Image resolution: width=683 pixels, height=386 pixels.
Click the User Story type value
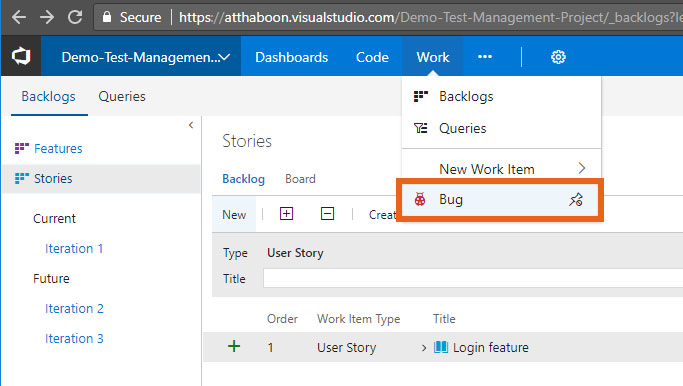click(x=295, y=253)
